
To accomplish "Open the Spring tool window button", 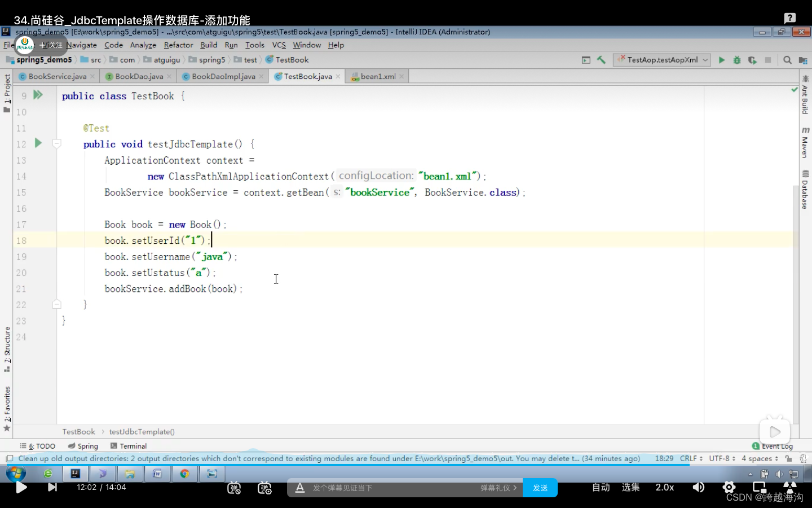I will [x=83, y=446].
